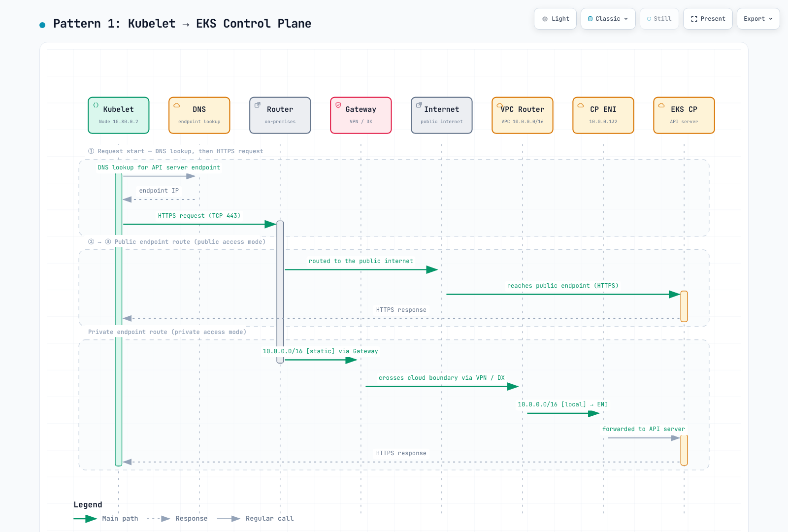Click the Still circle indicator icon
Viewport: 788px width, 532px height.
(649, 19)
